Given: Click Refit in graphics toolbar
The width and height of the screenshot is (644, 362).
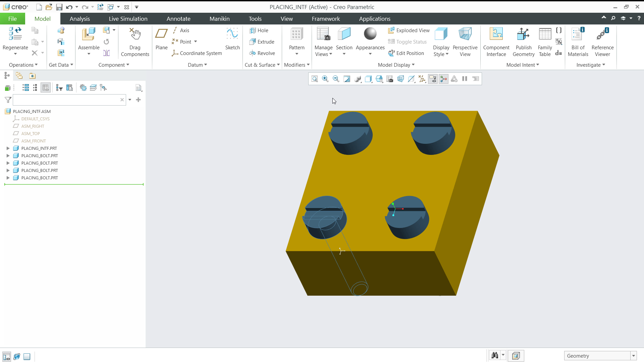Looking at the screenshot, I should coord(314,79).
